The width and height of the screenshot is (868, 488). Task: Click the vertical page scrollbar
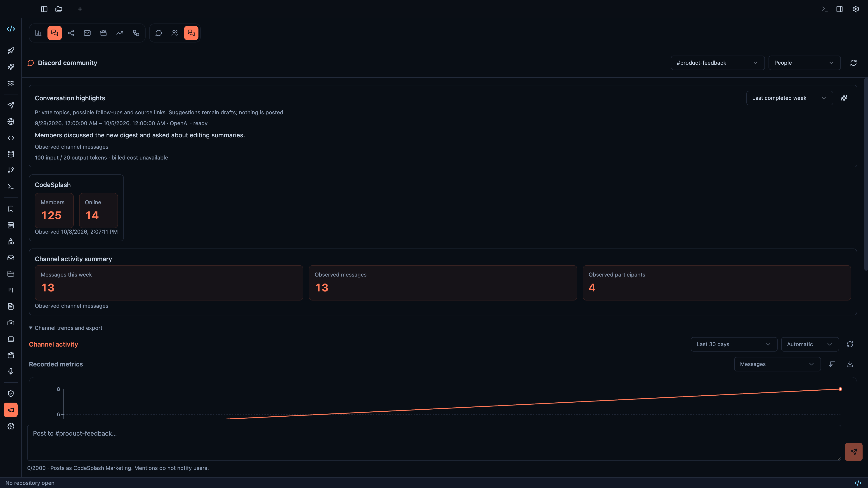click(866, 174)
